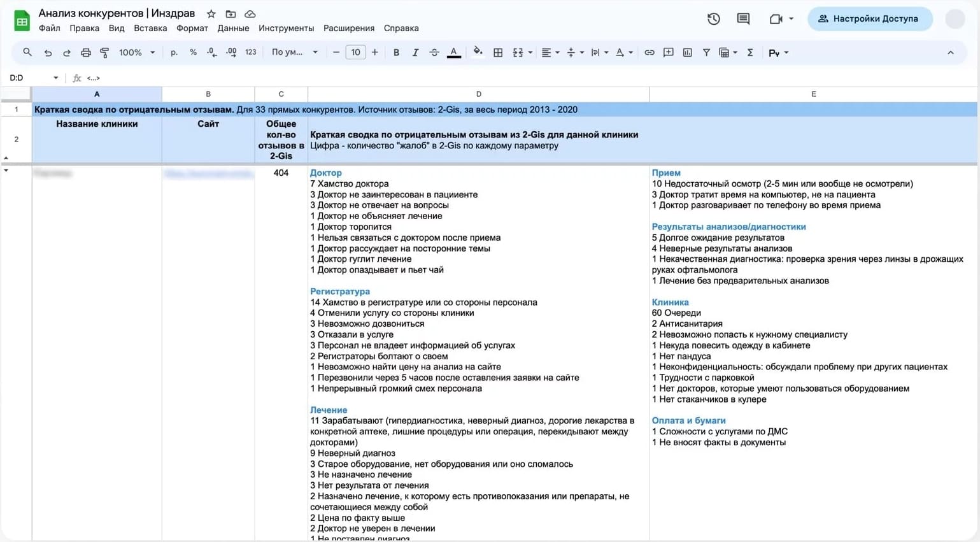Open the fill color picker
The height and width of the screenshot is (542, 980).
tap(478, 52)
